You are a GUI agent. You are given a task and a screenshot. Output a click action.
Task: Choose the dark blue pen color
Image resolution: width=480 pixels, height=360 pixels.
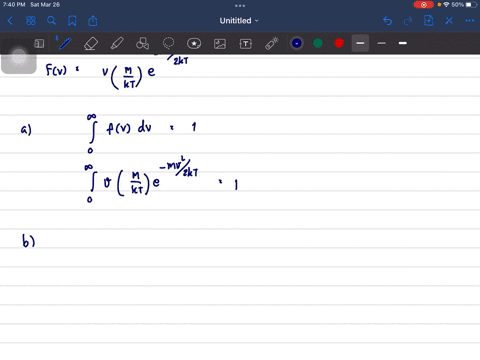pos(297,43)
